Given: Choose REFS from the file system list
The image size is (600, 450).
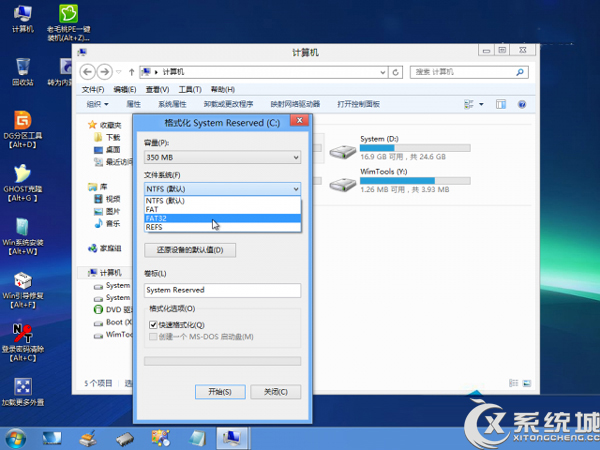Looking at the screenshot, I should coord(223,227).
